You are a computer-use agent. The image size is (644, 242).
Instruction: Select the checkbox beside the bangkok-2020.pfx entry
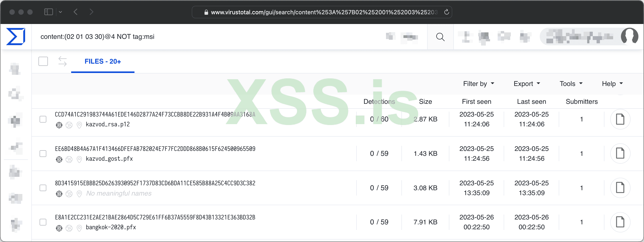point(43,222)
